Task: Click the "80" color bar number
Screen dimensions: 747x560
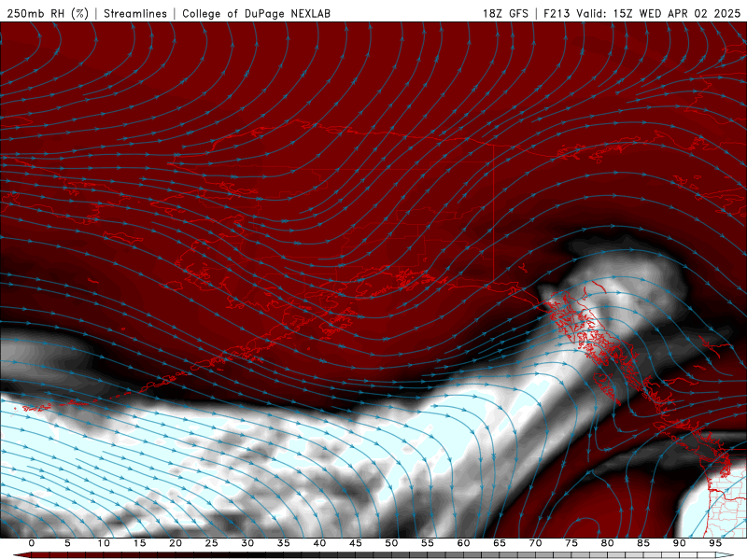Action: pyautogui.click(x=607, y=543)
